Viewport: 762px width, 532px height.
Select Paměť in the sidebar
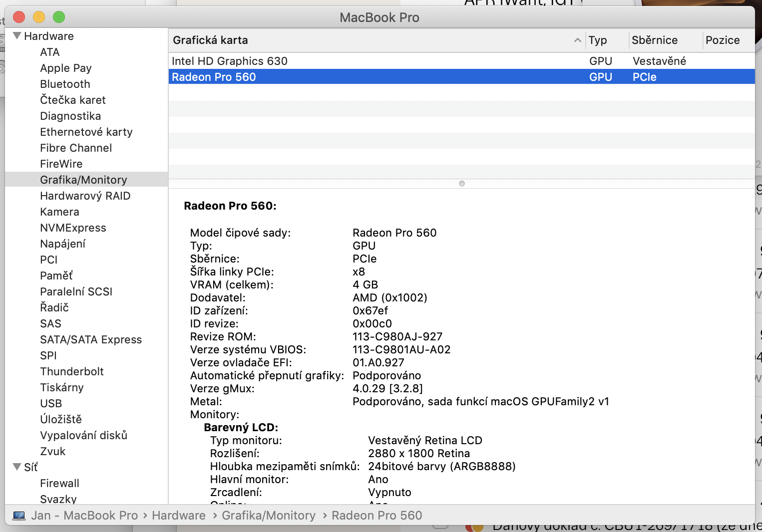point(56,275)
